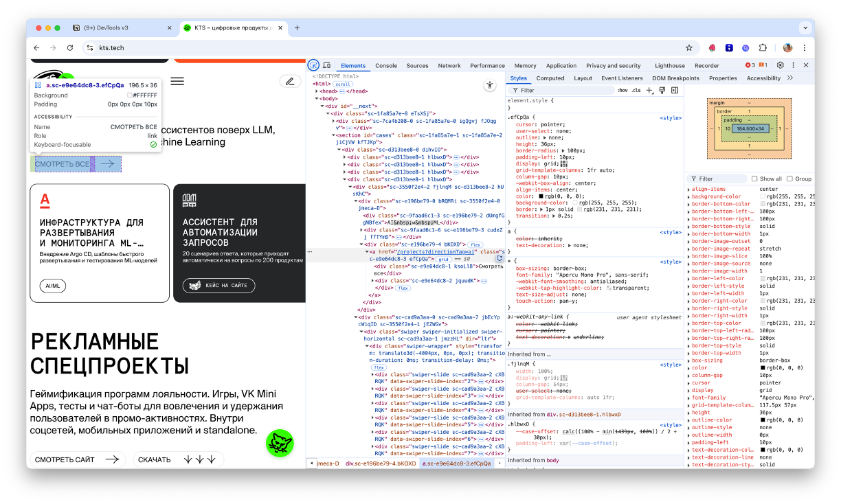Open the grid editor icon next to display
Screen dimensions: 841x504
[x=564, y=164]
